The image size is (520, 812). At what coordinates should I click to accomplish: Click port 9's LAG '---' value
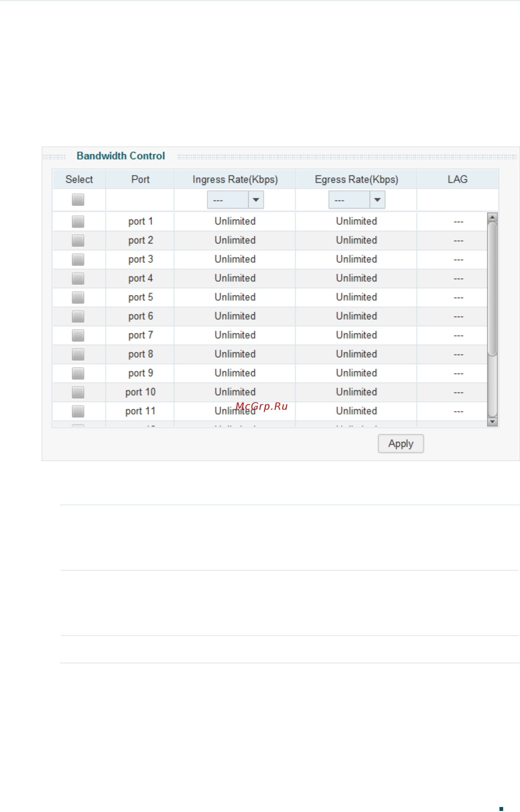458,374
